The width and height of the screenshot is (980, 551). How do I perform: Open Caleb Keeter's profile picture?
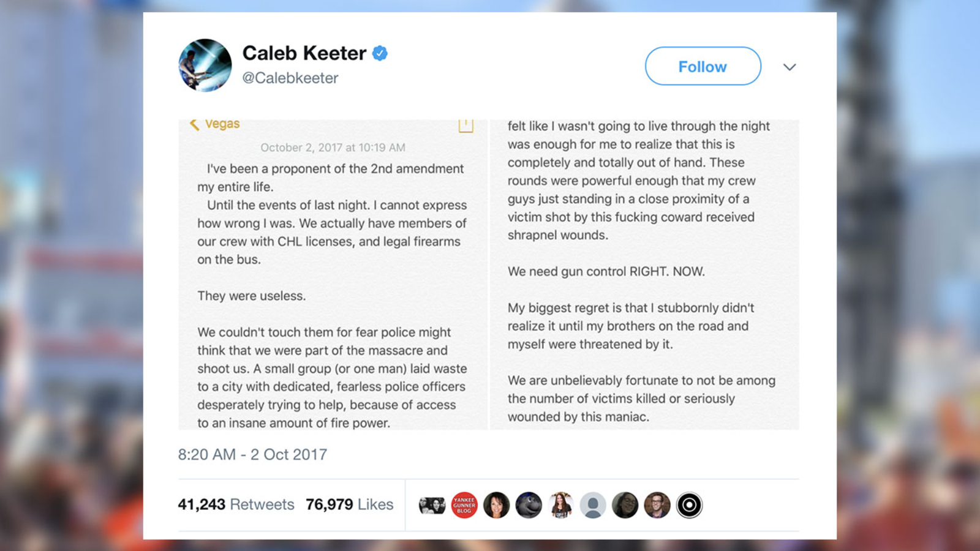205,64
